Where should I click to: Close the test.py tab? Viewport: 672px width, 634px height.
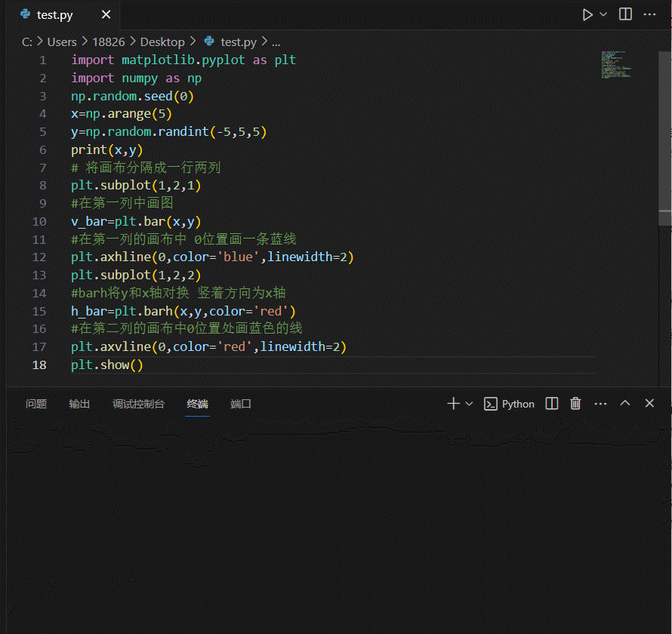pyautogui.click(x=106, y=14)
